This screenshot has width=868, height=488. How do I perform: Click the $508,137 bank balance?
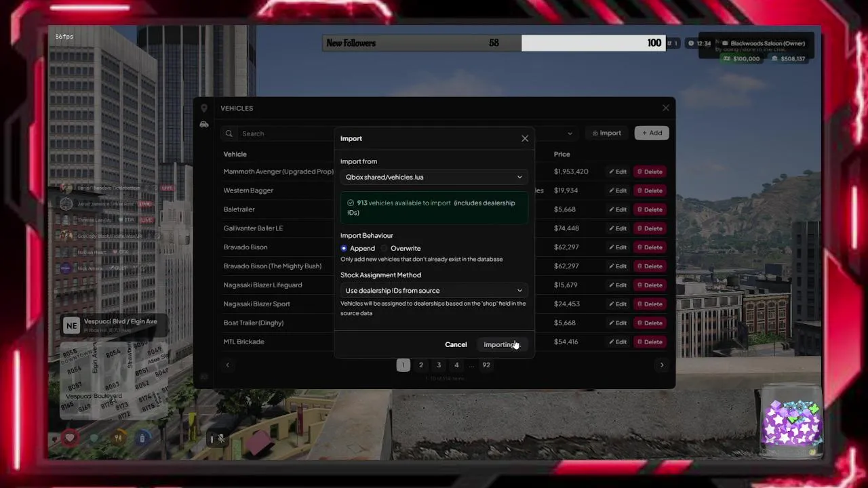[x=788, y=59]
